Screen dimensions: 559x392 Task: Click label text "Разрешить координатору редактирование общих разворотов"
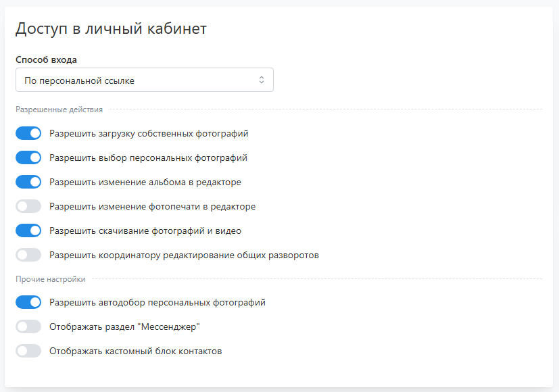(184, 255)
